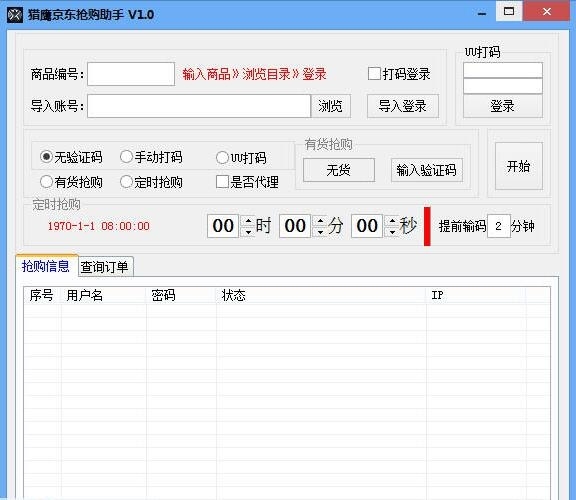Increase the seconds spinner value
Image resolution: width=576 pixels, height=500 pixels.
coord(393,221)
